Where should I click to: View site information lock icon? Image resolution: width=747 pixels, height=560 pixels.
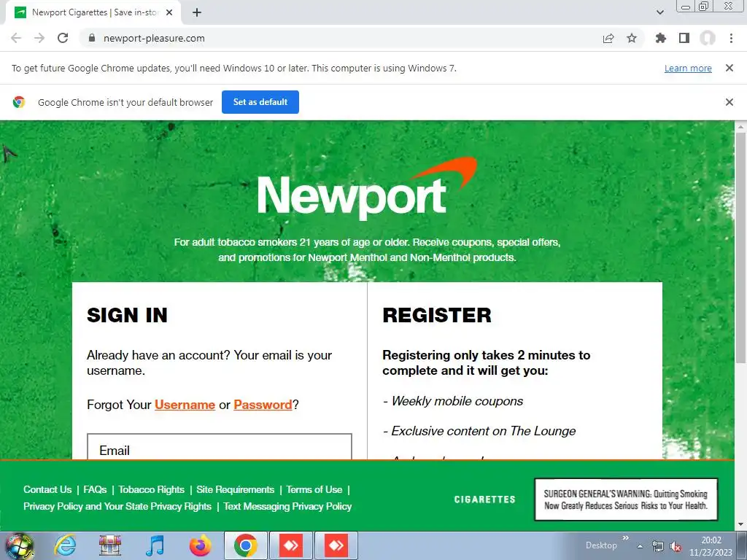point(92,38)
